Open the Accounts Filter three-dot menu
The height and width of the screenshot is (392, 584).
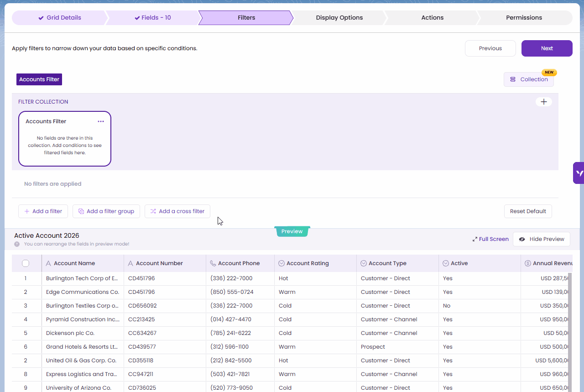click(x=101, y=121)
